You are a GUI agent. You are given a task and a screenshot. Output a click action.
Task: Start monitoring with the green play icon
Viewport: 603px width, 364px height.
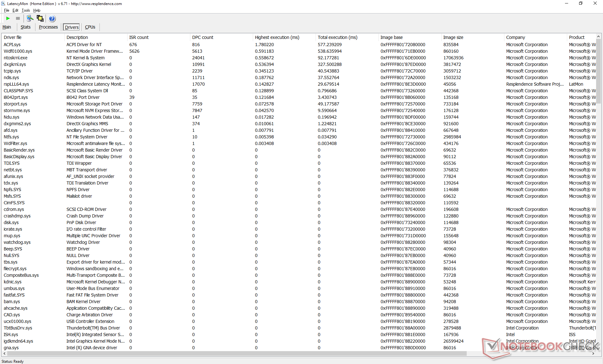(x=8, y=19)
